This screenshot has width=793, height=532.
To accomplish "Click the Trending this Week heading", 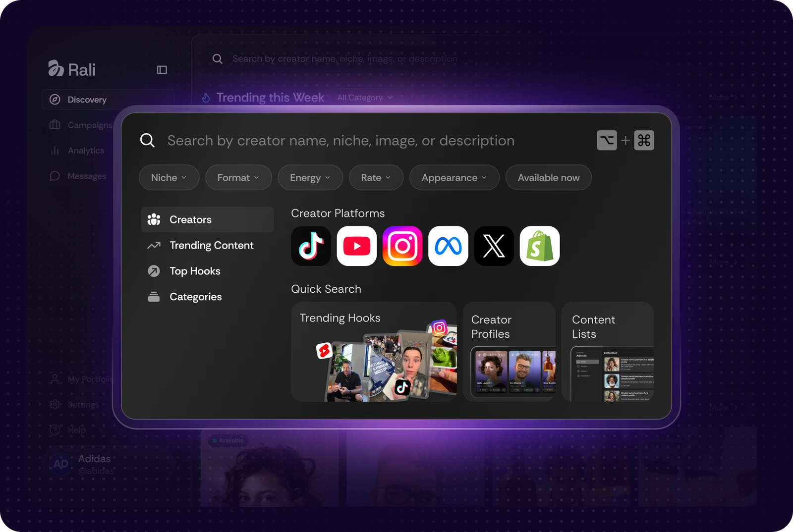I will [270, 98].
